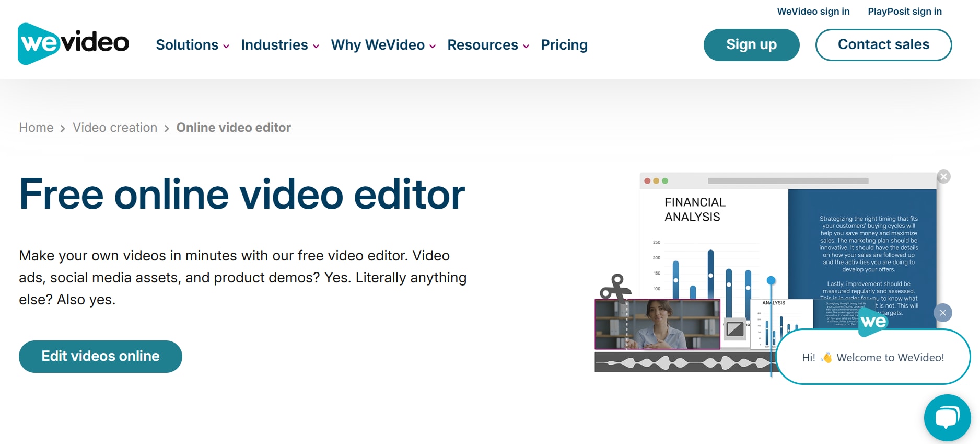980x444 pixels.
Task: Open the PlayPosit sign in link
Action: click(x=905, y=12)
